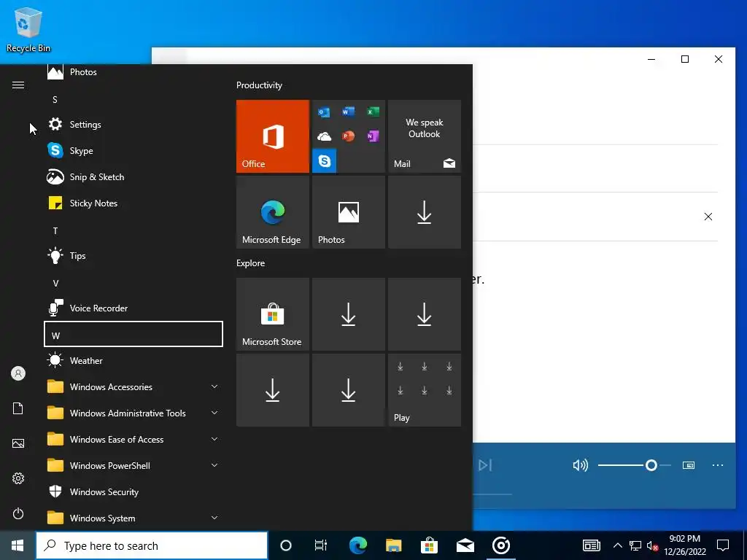Open Snip & Sketch app
The image size is (747, 560).
133,176
